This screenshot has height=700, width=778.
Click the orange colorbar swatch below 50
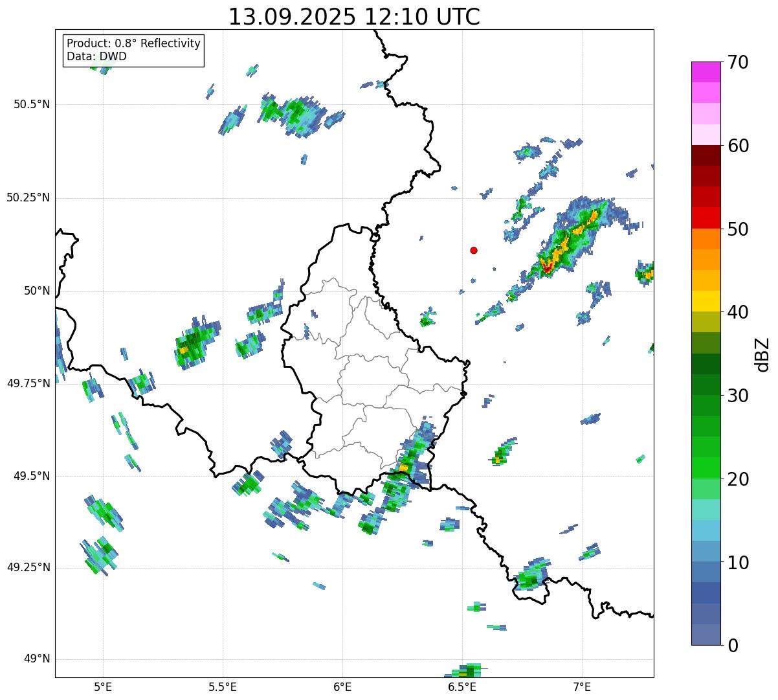coord(706,238)
